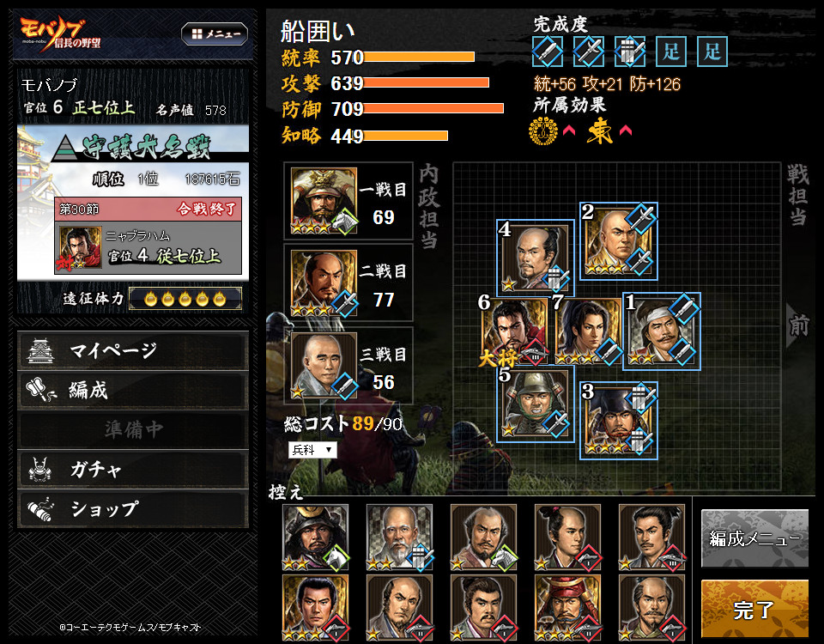Click the 完了 button
Viewport: 824px width, 644px height.
pos(754,609)
